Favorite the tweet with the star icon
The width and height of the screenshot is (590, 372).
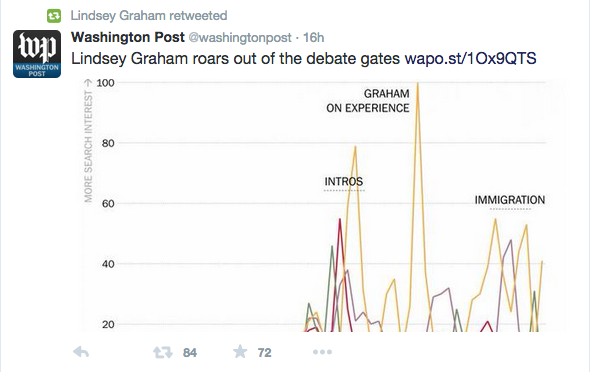(240, 352)
